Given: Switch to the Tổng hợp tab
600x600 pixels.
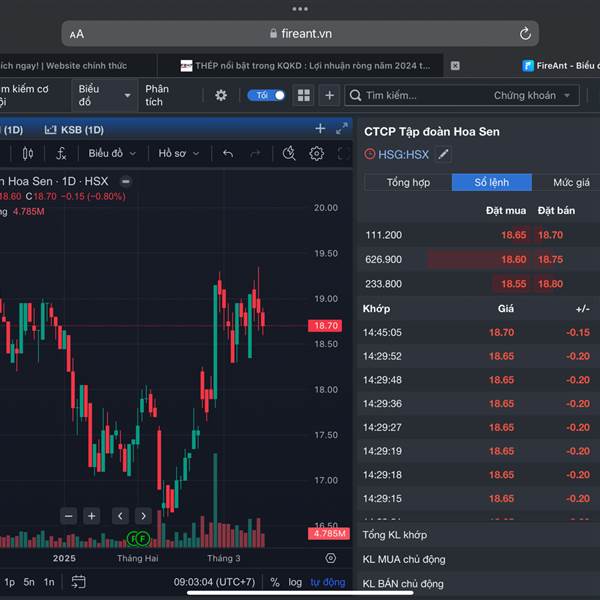Looking at the screenshot, I should tap(408, 183).
